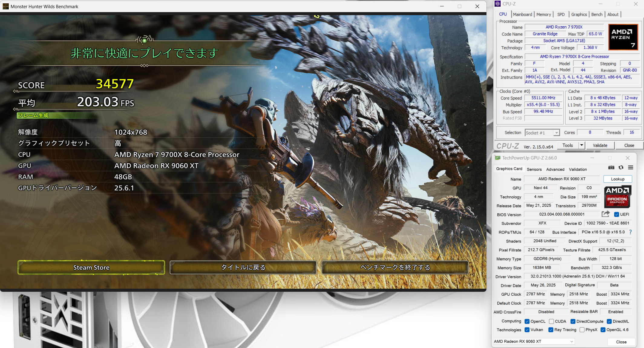This screenshot has width=644, height=348.
Task: Click the BIOS Version field in GPU-Z
Action: coord(562,214)
